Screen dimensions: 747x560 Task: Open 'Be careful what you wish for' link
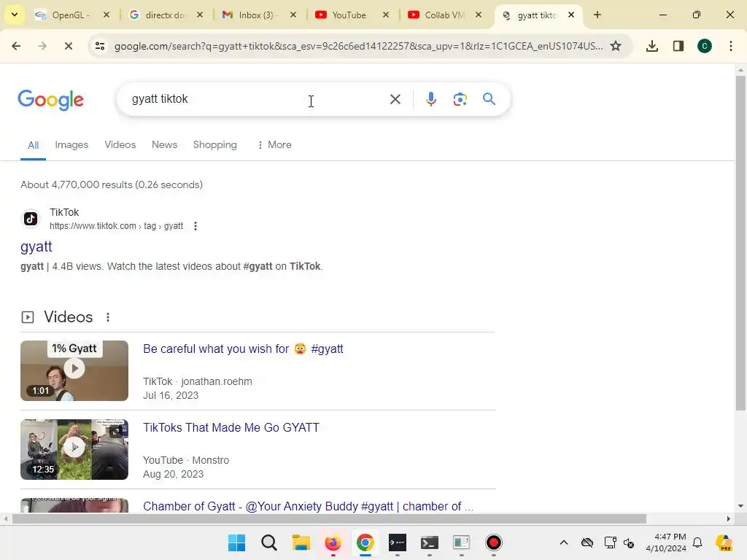click(x=243, y=349)
